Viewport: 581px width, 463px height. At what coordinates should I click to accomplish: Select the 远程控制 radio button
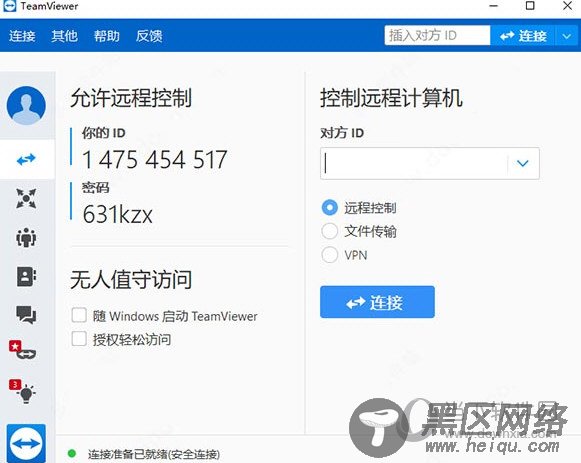329,208
